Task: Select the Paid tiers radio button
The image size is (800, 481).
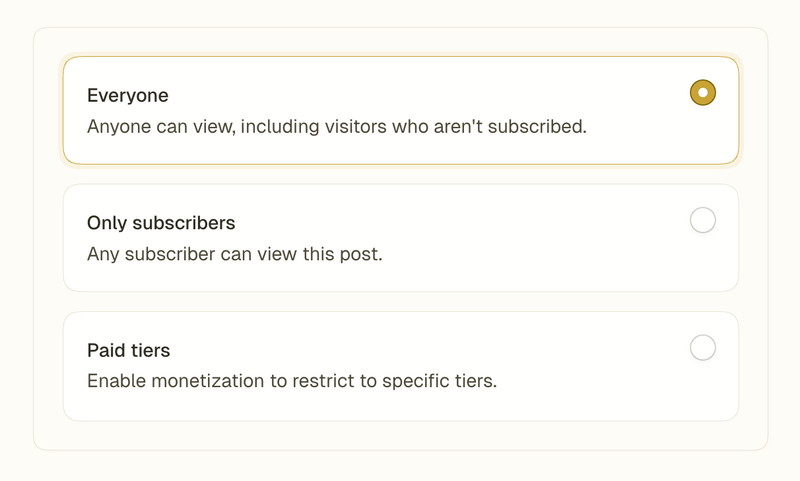Action: point(703,348)
